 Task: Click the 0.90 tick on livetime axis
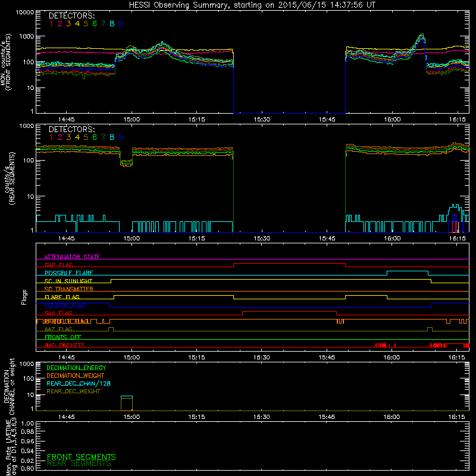[27, 468]
